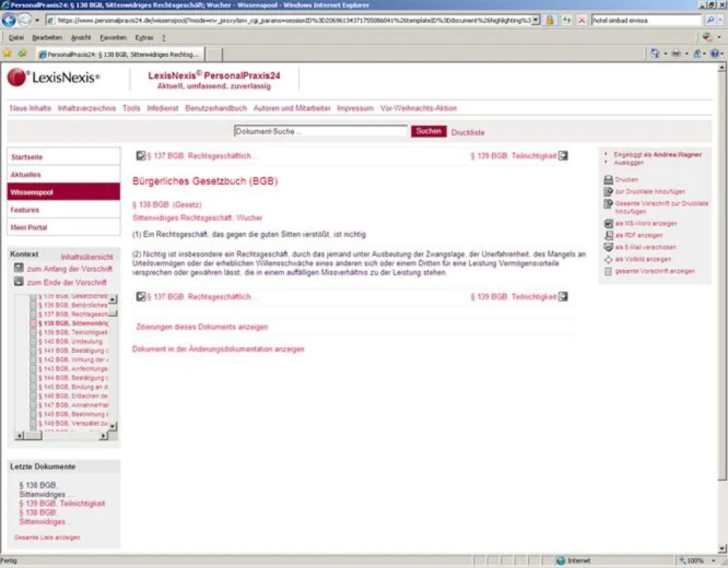Tick checkbox for § 138 BGB in Kontext tree
The image size is (728, 568).
33,324
